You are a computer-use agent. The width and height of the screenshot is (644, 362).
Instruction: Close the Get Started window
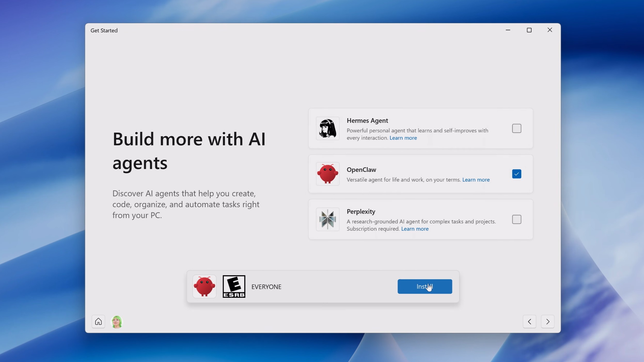(x=550, y=30)
